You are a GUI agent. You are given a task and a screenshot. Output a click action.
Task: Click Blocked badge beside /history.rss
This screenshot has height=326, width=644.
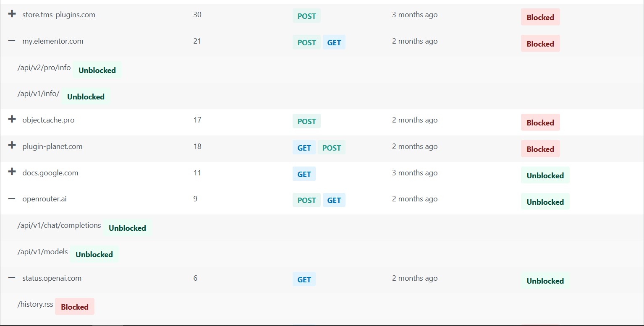tap(74, 307)
